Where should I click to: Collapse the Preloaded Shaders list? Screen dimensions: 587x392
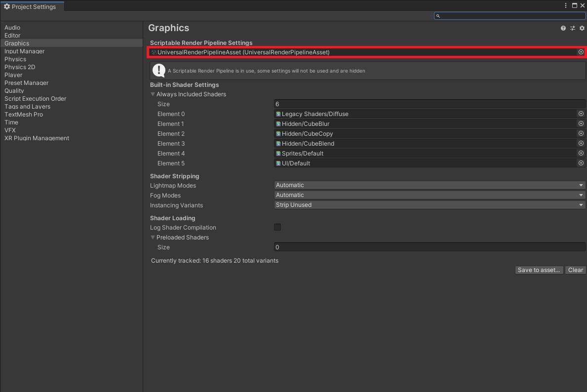pyautogui.click(x=153, y=237)
